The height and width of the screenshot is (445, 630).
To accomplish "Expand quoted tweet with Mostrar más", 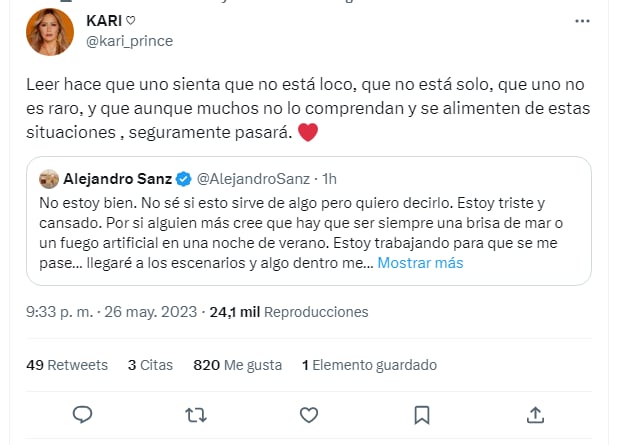I will (420, 263).
